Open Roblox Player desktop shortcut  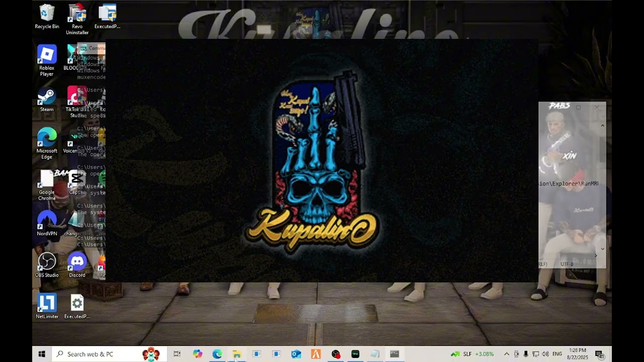pyautogui.click(x=47, y=60)
